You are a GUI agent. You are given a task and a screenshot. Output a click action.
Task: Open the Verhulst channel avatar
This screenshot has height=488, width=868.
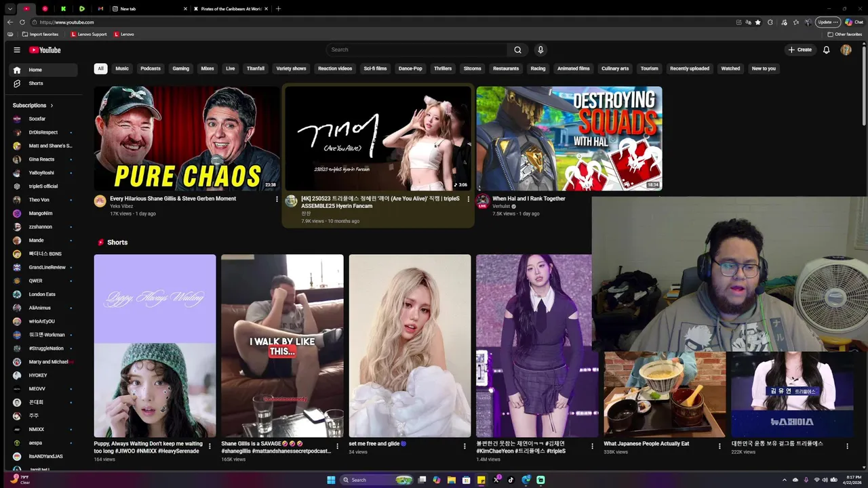click(x=482, y=201)
